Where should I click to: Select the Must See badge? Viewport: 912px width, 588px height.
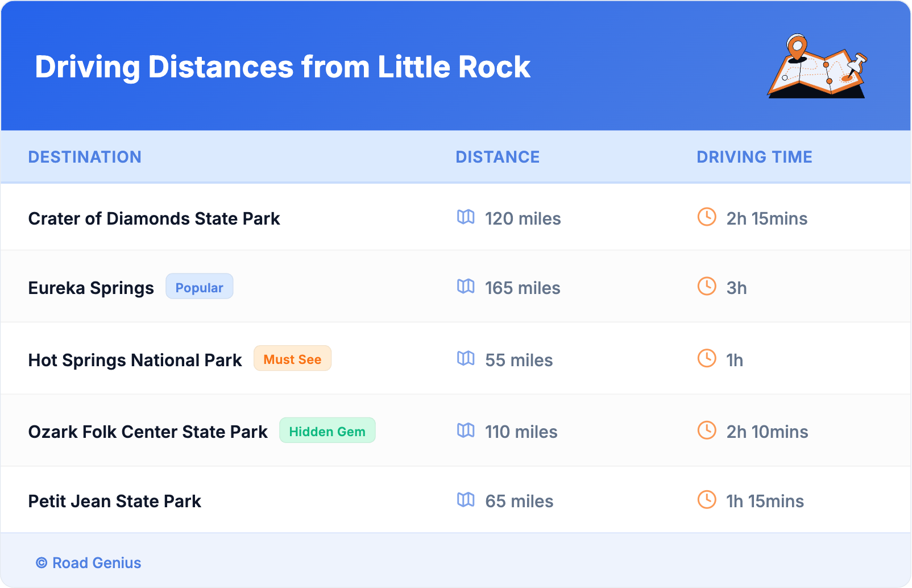click(x=292, y=359)
